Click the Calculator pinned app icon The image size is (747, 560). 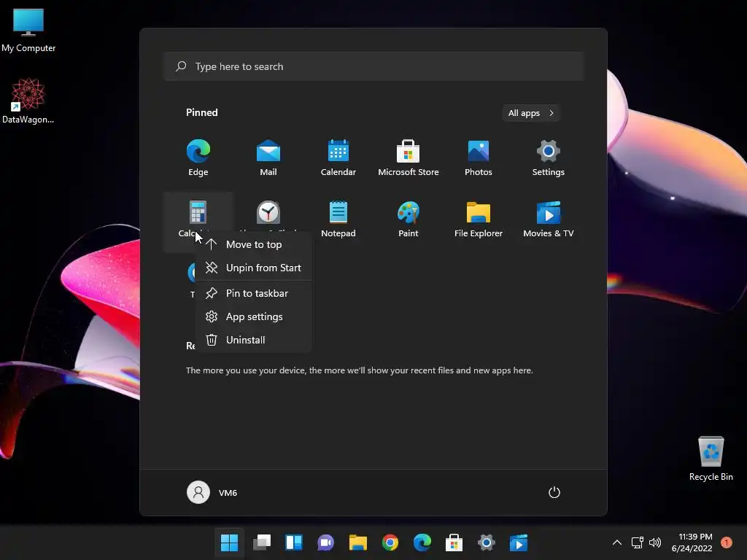point(198,212)
